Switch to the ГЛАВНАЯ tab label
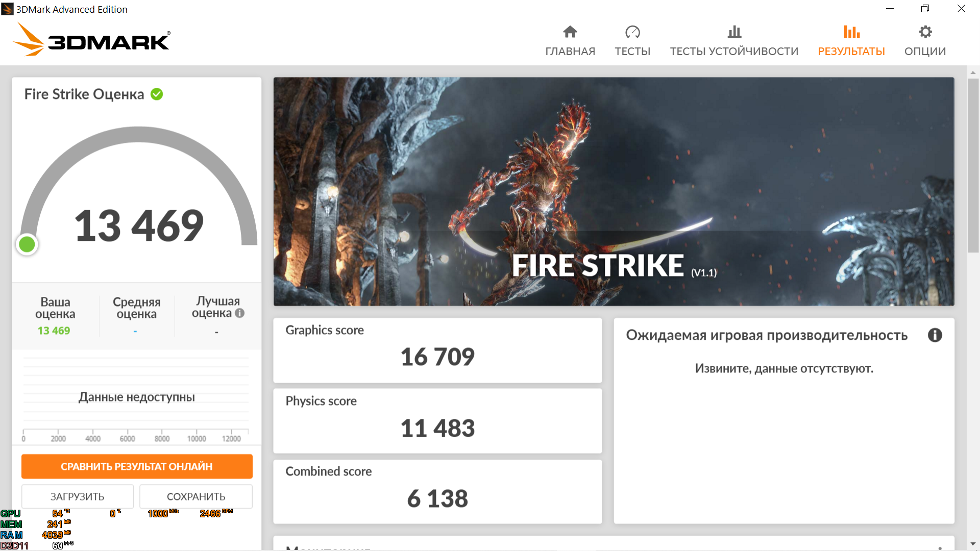This screenshot has height=551, width=980. point(570,52)
